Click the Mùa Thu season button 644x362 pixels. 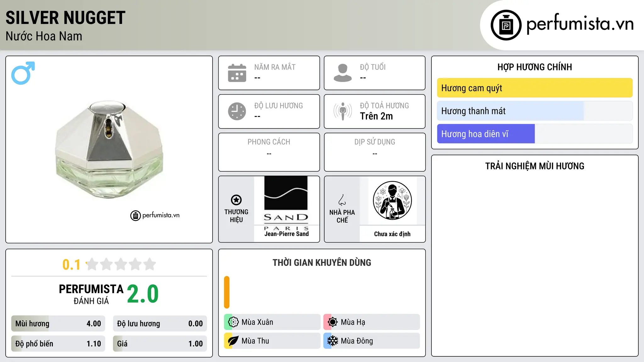pyautogui.click(x=272, y=341)
